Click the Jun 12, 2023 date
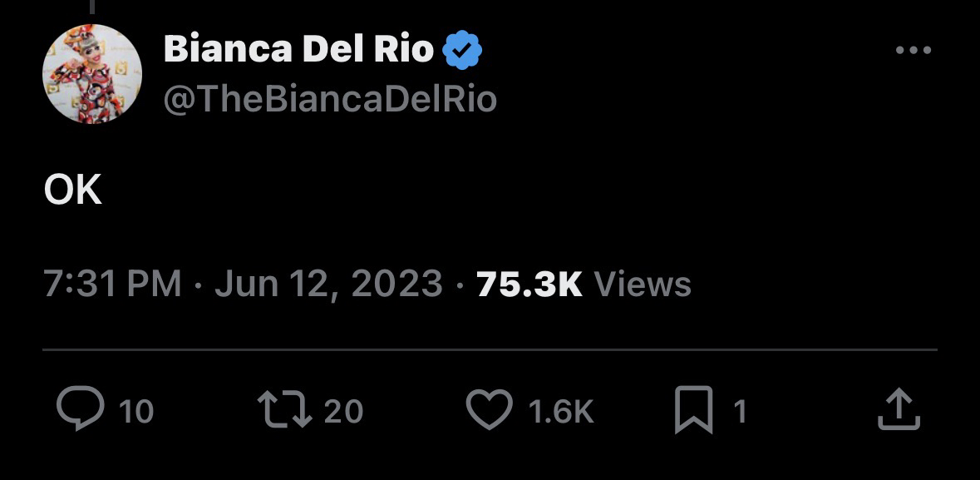 tap(328, 284)
